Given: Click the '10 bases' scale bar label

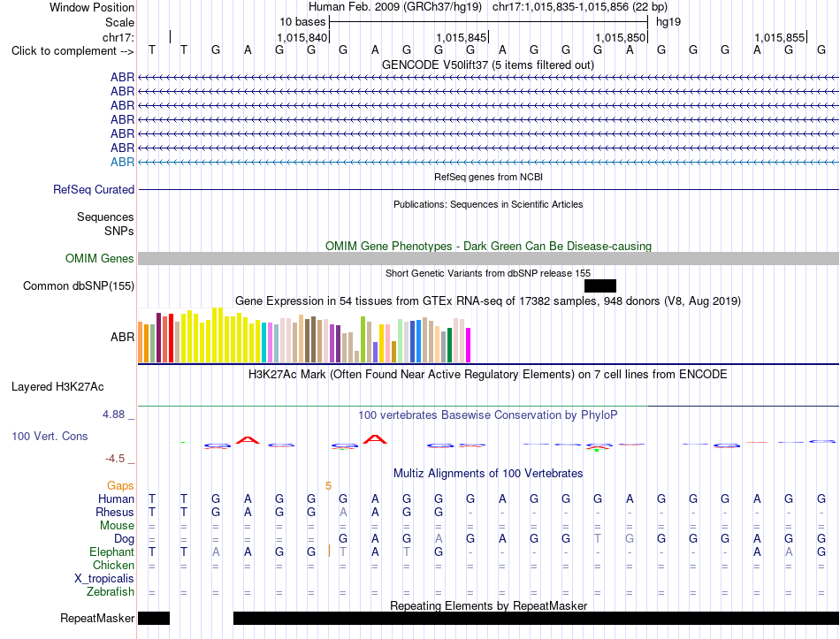Looking at the screenshot, I should [302, 22].
